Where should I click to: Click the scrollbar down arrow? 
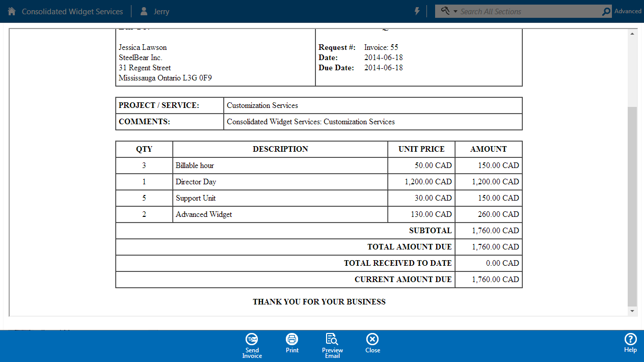pos(632,311)
